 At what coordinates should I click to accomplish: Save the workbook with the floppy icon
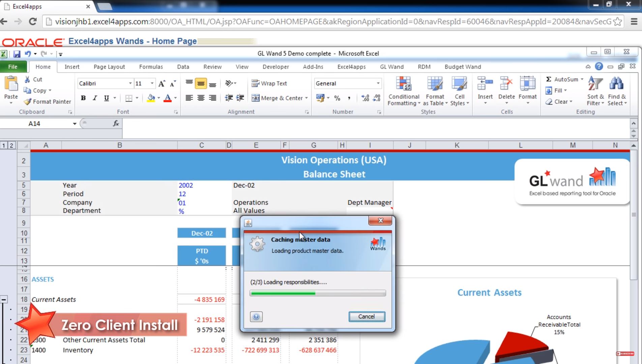click(x=17, y=54)
